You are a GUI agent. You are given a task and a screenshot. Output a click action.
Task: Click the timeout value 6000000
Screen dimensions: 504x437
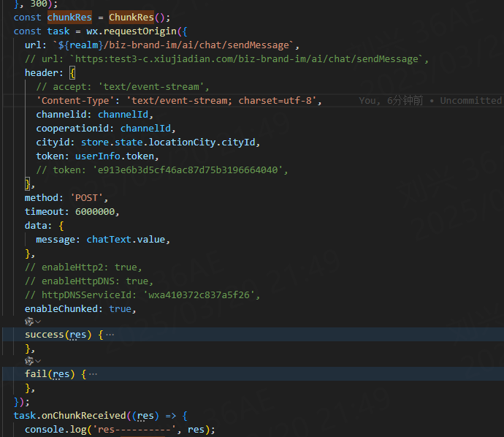pyautogui.click(x=95, y=212)
